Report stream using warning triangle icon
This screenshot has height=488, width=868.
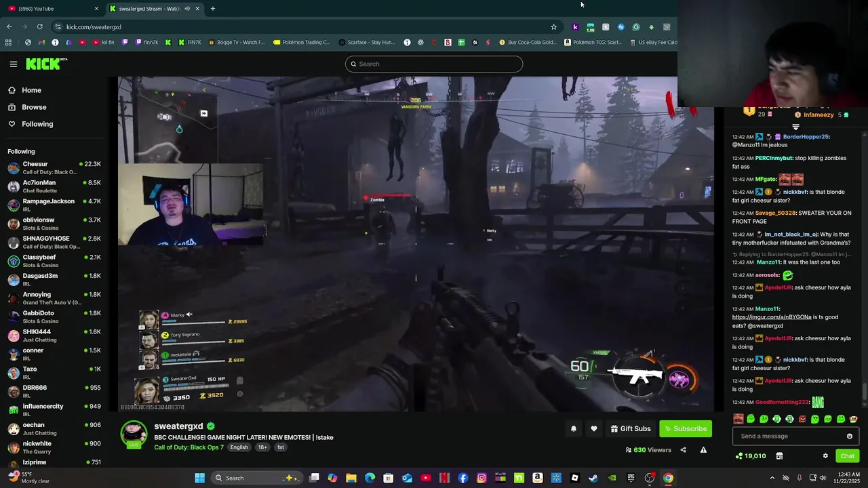(703, 450)
